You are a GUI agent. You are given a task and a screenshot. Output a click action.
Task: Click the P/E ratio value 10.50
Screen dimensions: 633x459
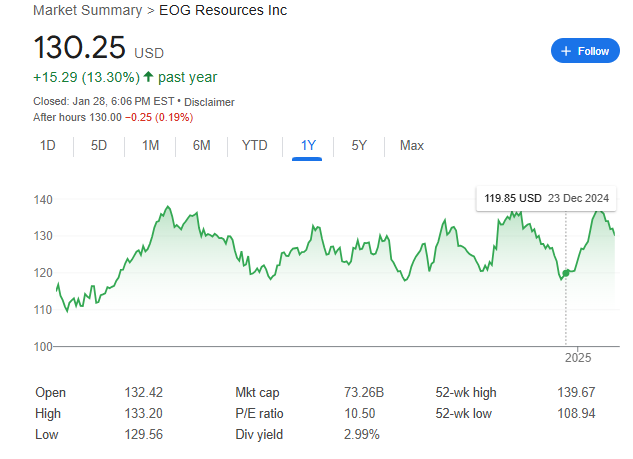point(359,413)
